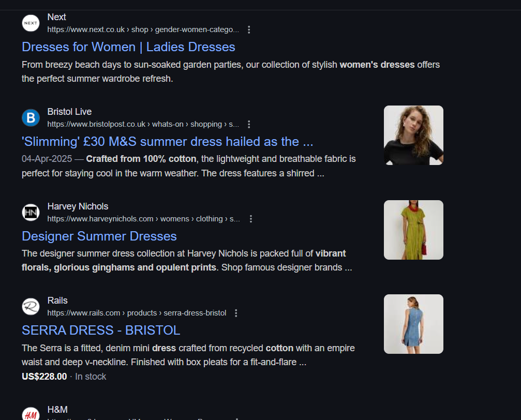Image resolution: width=521 pixels, height=420 pixels.
Task: Open 'Slimming' £30 M&S summer dress article
Action: pyautogui.click(x=168, y=142)
